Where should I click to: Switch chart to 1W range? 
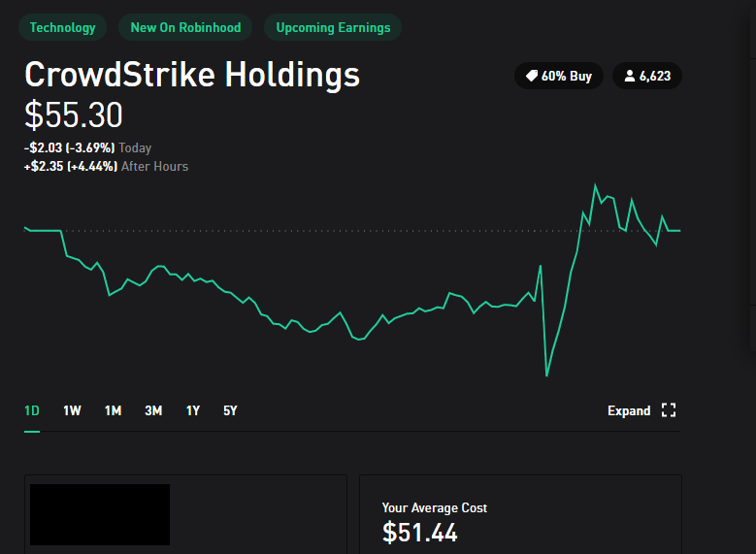pyautogui.click(x=73, y=410)
